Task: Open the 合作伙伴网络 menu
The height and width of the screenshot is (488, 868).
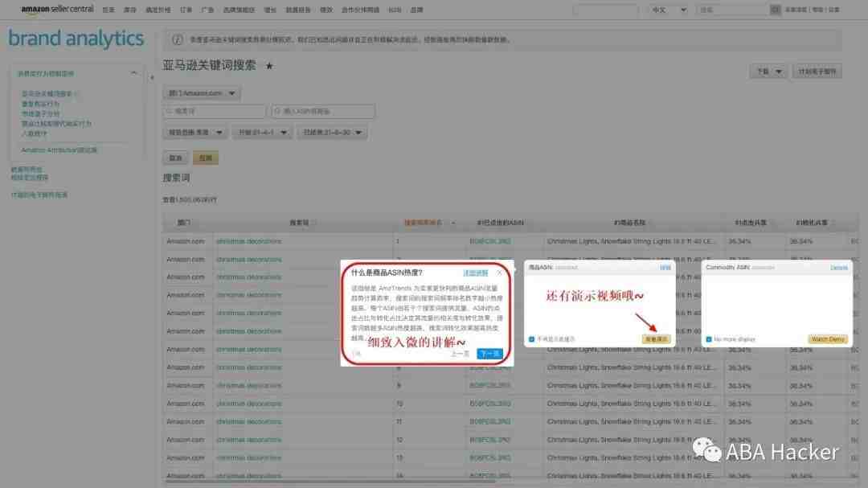Action: (x=360, y=10)
